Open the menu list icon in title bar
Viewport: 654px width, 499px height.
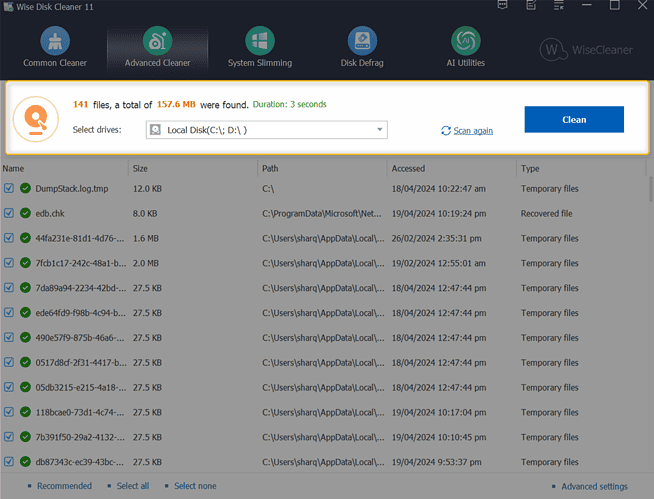coord(558,5)
